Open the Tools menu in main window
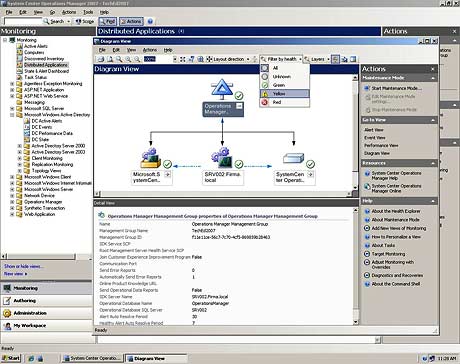 click(x=88, y=12)
